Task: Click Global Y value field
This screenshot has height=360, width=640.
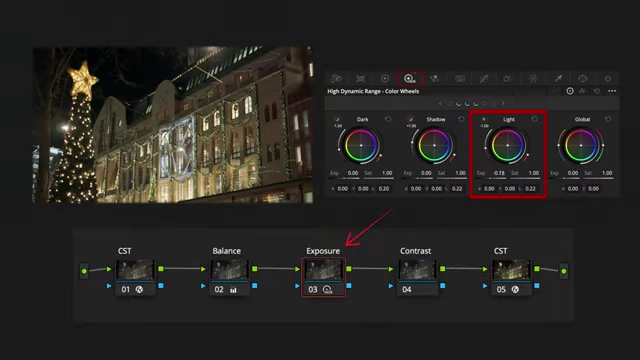Action: click(x=593, y=189)
